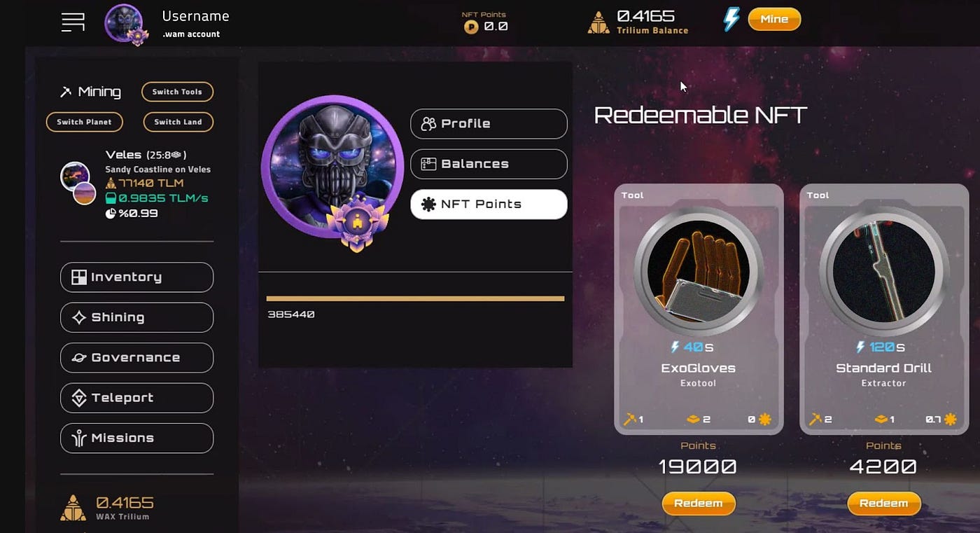Click the NFT Points coin icon
The width and height of the screenshot is (980, 533).
pyautogui.click(x=471, y=27)
